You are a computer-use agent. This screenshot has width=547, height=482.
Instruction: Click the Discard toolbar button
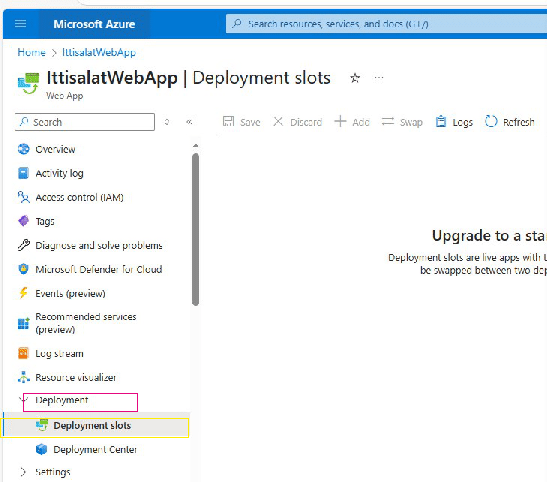click(298, 122)
